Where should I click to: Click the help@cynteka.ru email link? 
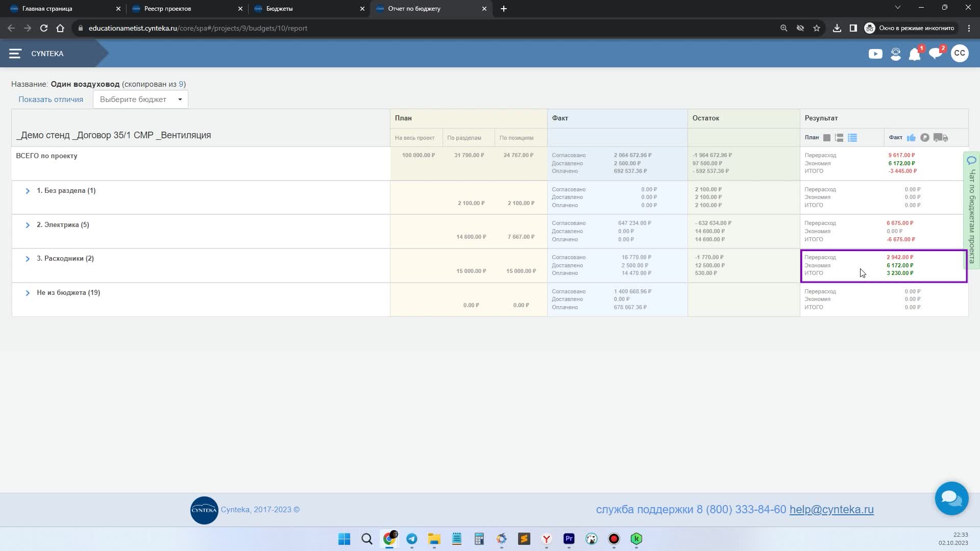[x=831, y=509]
